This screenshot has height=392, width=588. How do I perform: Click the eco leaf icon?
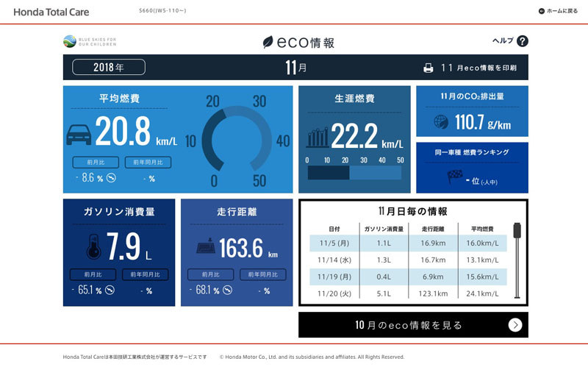coord(268,42)
